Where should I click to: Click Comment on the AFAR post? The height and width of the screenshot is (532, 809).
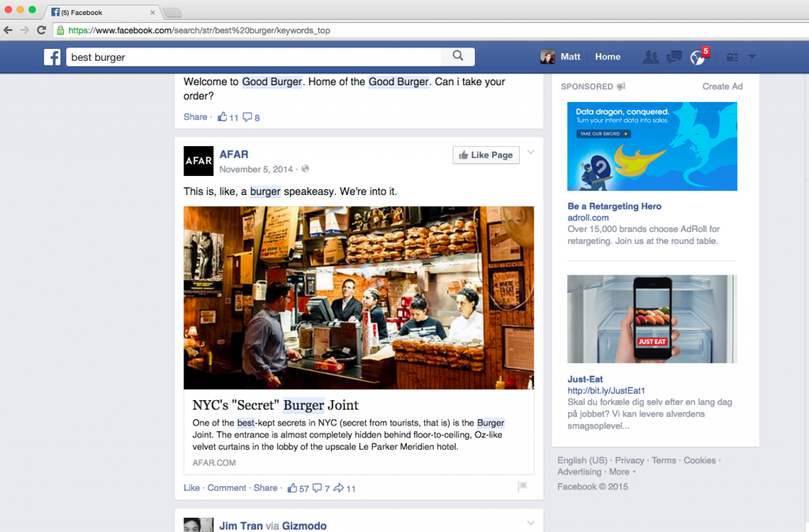227,488
